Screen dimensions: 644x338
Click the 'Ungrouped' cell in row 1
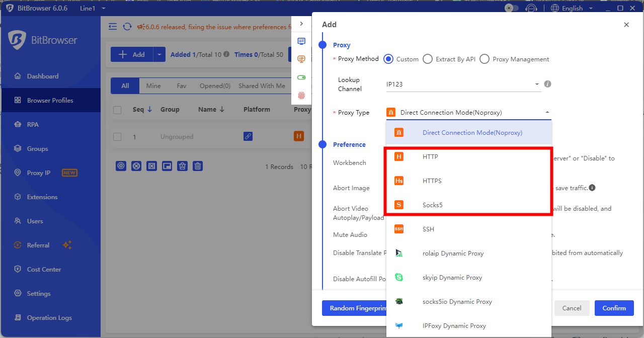(x=177, y=137)
